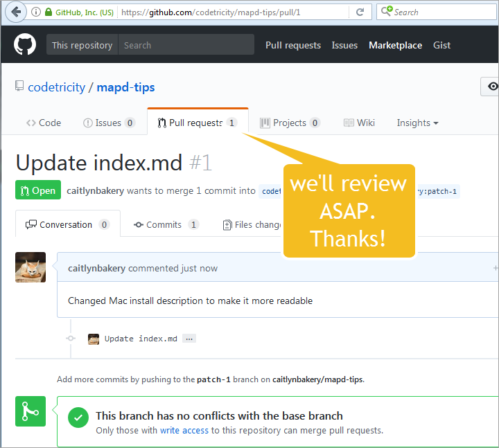Open GitHub home via Octocat logo

point(25,44)
